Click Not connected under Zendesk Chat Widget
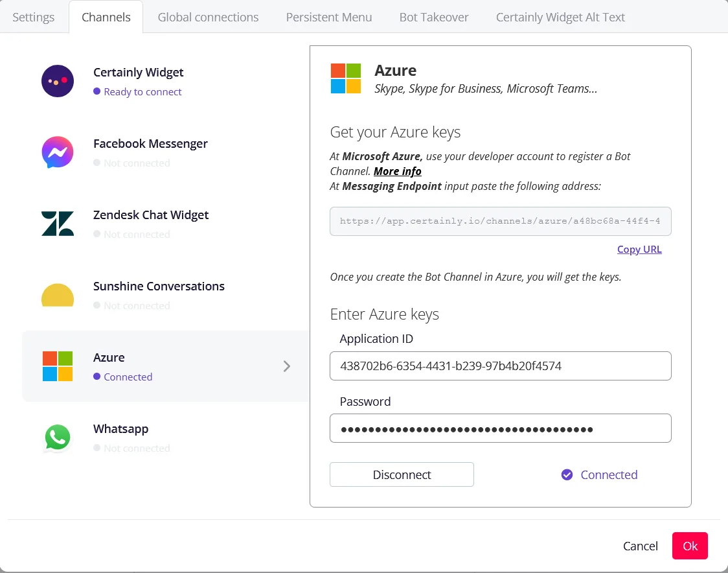 pyautogui.click(x=137, y=234)
